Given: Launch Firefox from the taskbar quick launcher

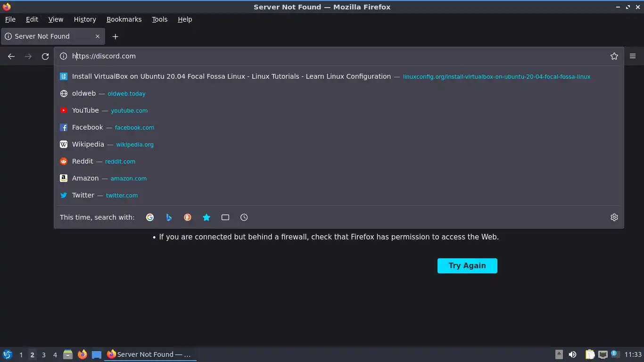Looking at the screenshot, I should pyautogui.click(x=82, y=354).
